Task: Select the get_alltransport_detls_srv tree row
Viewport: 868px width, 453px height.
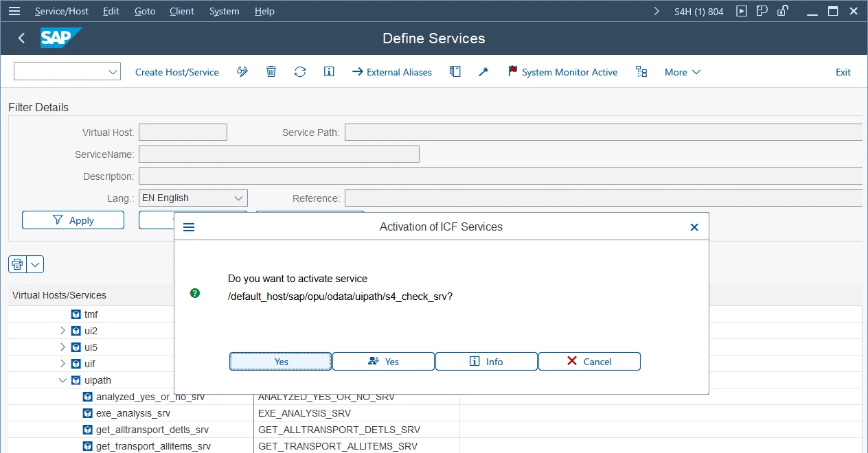Action: (x=131, y=430)
